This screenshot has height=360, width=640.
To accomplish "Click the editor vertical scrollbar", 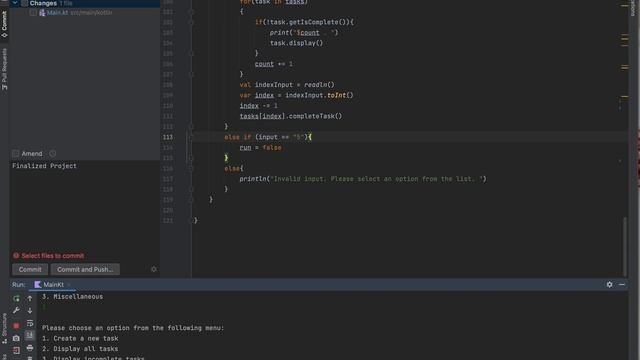I will [625, 247].
